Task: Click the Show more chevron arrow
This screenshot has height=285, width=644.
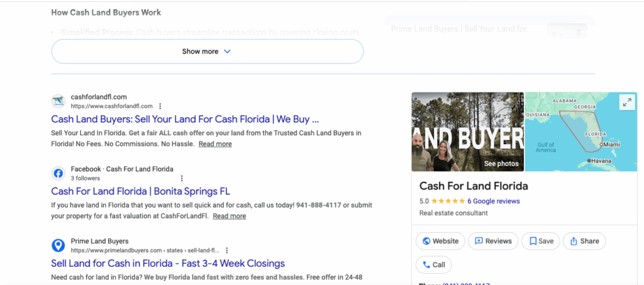Action: 227,52
